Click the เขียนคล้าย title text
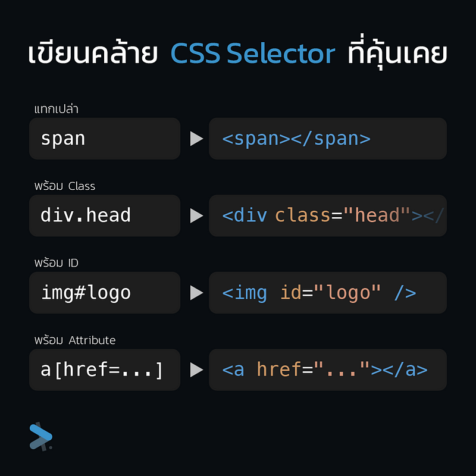Screen dimensions: 476x476 pyautogui.click(x=93, y=53)
